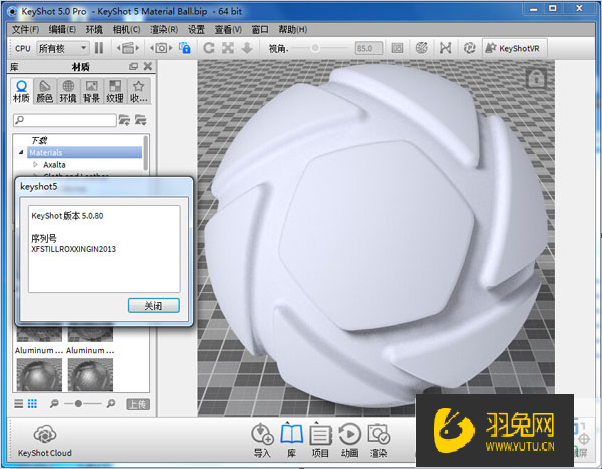Open the 编辑(E) menu
602x469 pixels.
pyautogui.click(x=62, y=30)
